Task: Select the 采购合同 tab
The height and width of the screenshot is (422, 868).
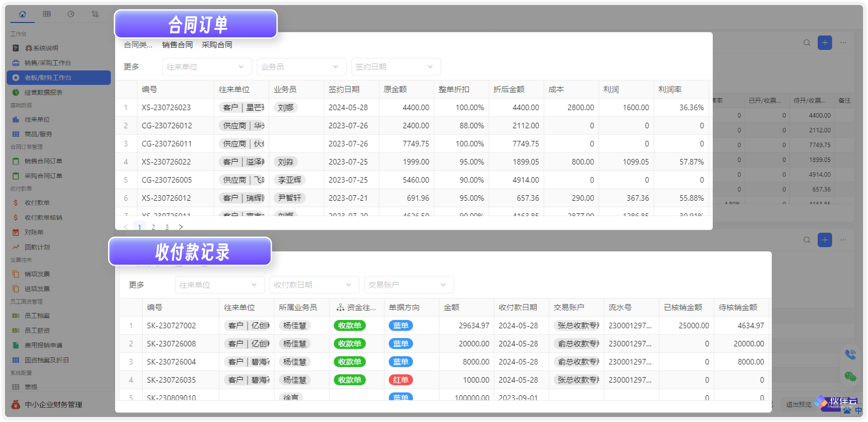Action: point(217,45)
